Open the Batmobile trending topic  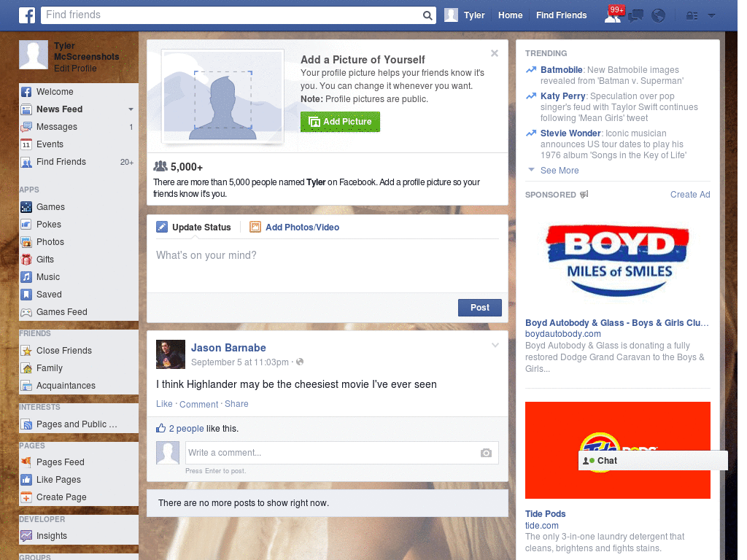point(561,70)
